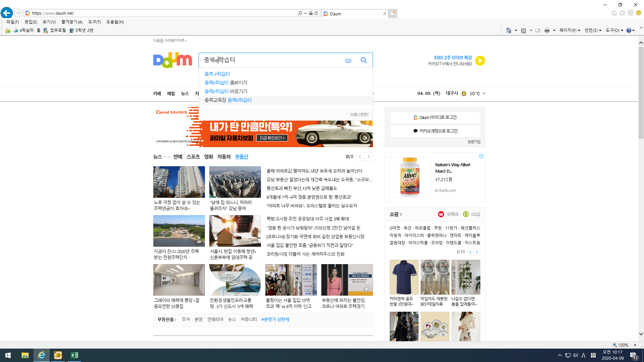Screen dimensions: 644x362
Task: Go to next news page arrow next to 8/8
Action: tap(369, 157)
